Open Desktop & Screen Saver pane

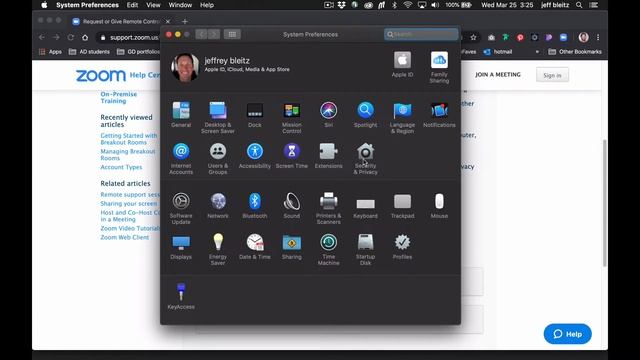[x=218, y=118]
